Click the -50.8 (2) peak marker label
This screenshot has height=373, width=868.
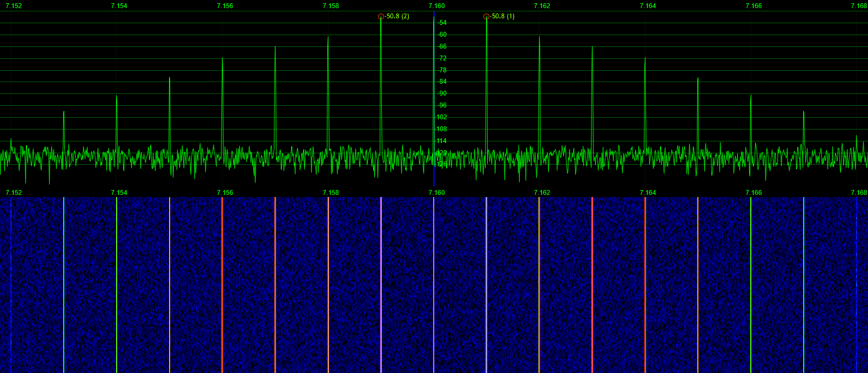(397, 16)
